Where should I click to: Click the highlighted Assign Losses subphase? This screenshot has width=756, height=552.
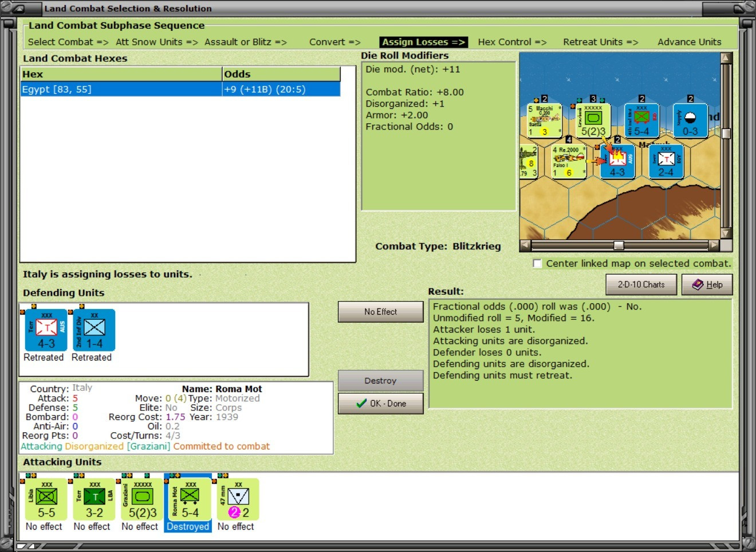pos(424,42)
